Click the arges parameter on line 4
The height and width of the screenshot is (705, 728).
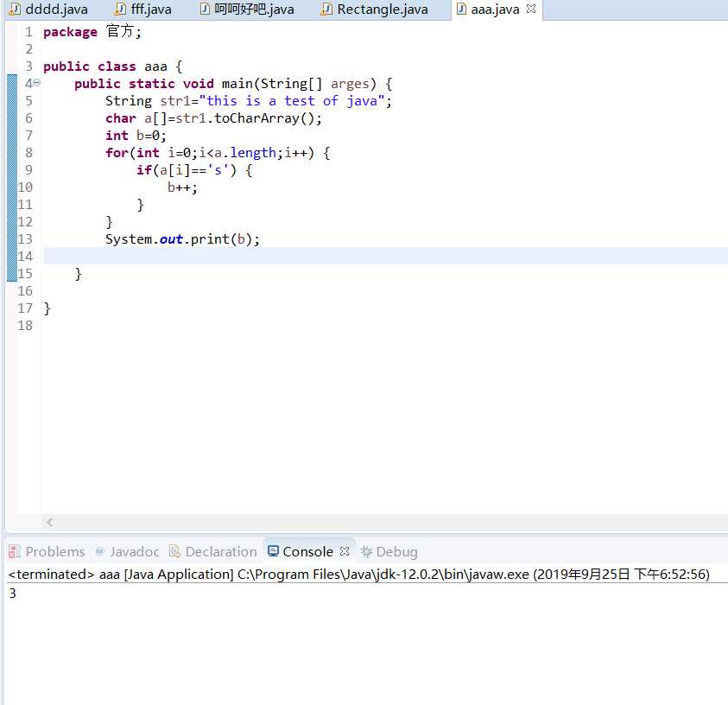coord(350,84)
